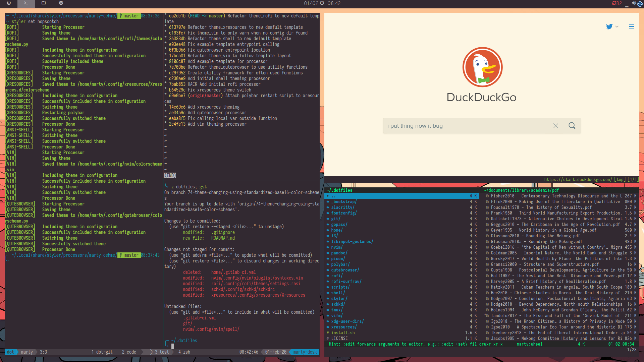Open the nvim/ directory in vifm
This screenshot has width=644, height=362.
point(337,247)
